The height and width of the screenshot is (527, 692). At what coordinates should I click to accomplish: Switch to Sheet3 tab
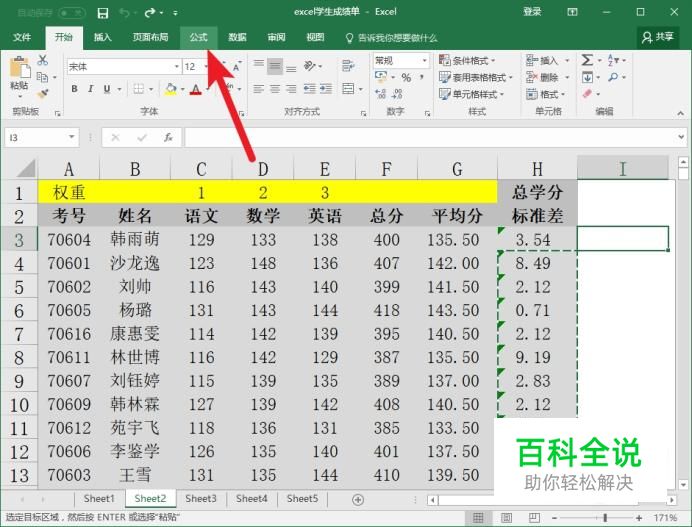pos(201,499)
